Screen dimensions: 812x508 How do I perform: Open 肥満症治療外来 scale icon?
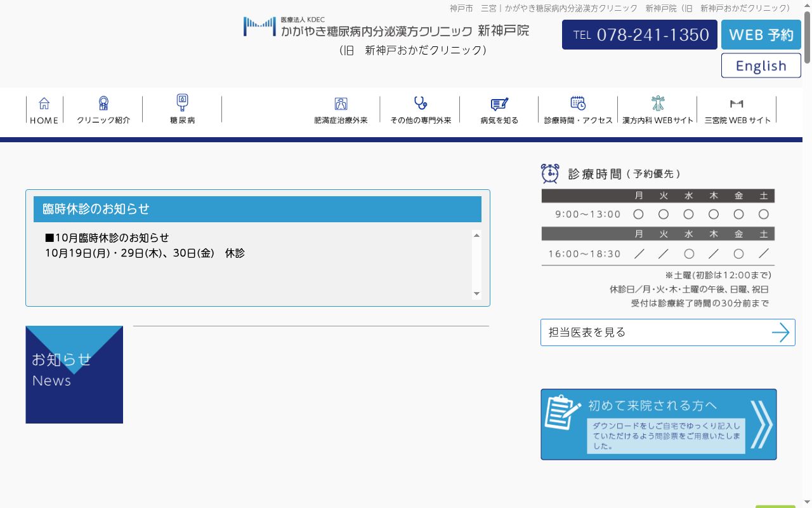click(341, 104)
